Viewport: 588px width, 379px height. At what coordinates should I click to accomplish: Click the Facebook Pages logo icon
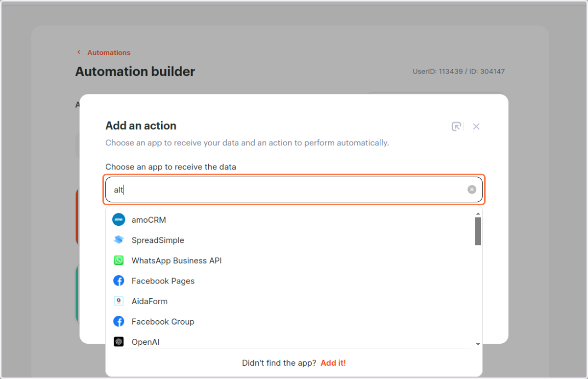pos(119,281)
